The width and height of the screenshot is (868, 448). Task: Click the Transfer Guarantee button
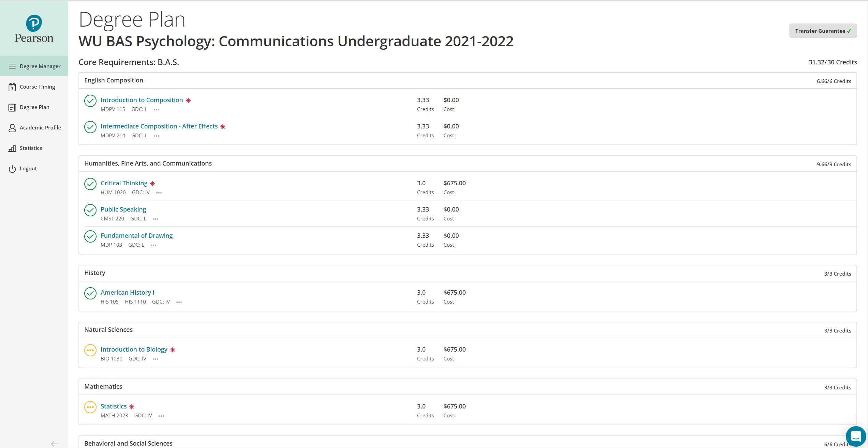click(823, 31)
